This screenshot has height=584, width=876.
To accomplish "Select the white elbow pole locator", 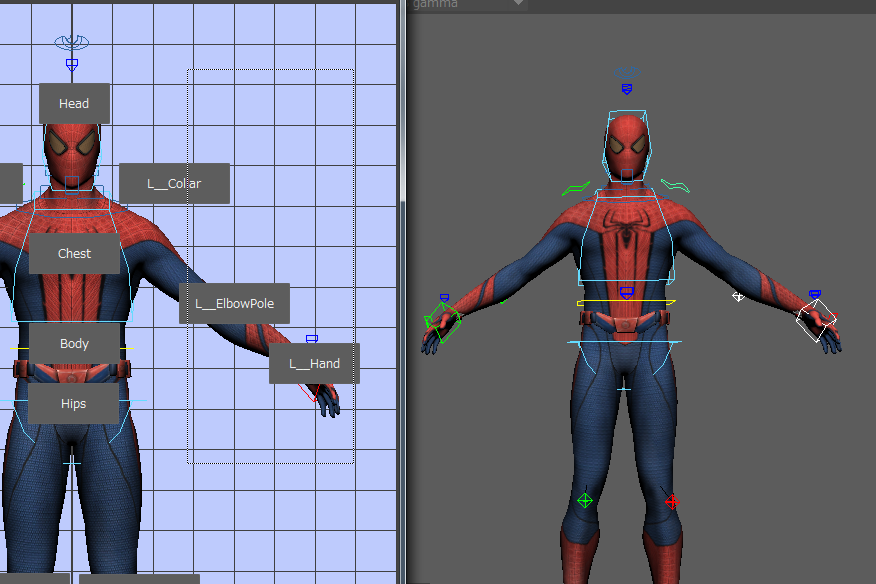I will [x=738, y=296].
